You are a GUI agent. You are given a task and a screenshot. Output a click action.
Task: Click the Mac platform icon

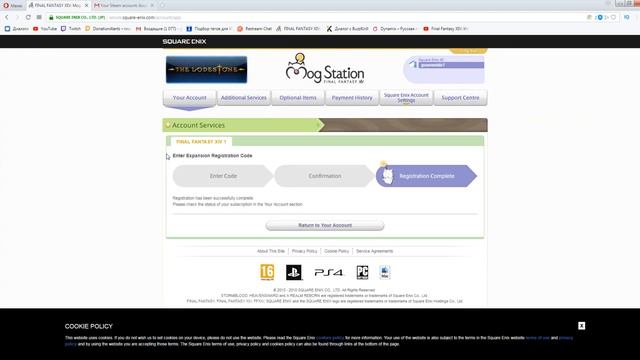[x=385, y=272]
